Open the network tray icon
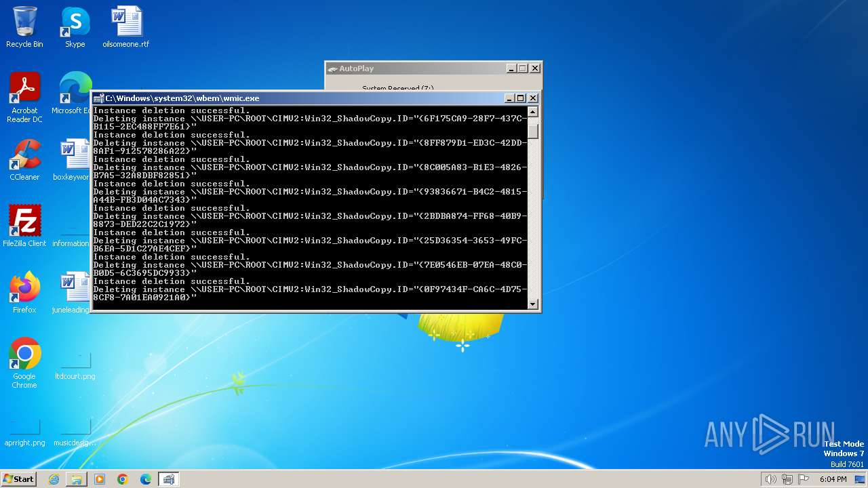The width and height of the screenshot is (868, 488). (787, 479)
